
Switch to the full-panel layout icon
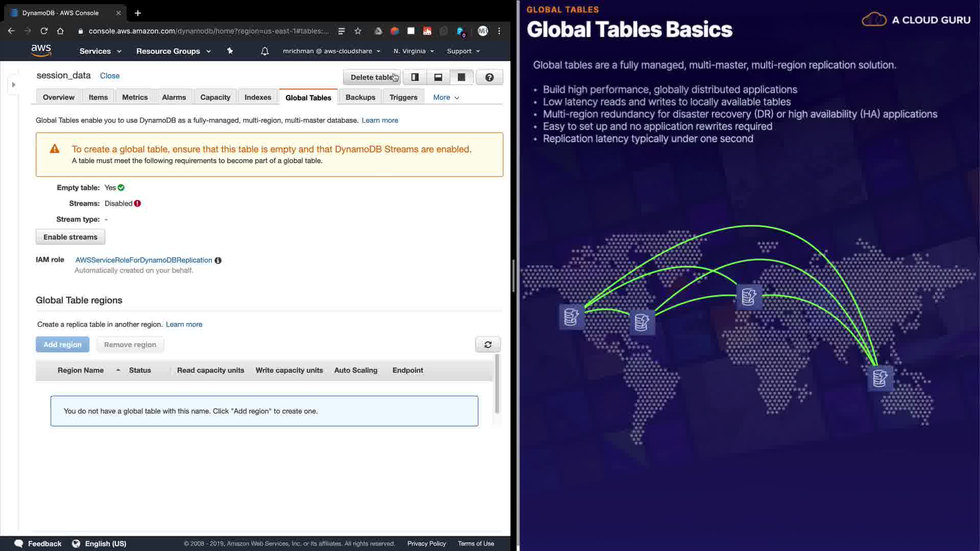(461, 77)
